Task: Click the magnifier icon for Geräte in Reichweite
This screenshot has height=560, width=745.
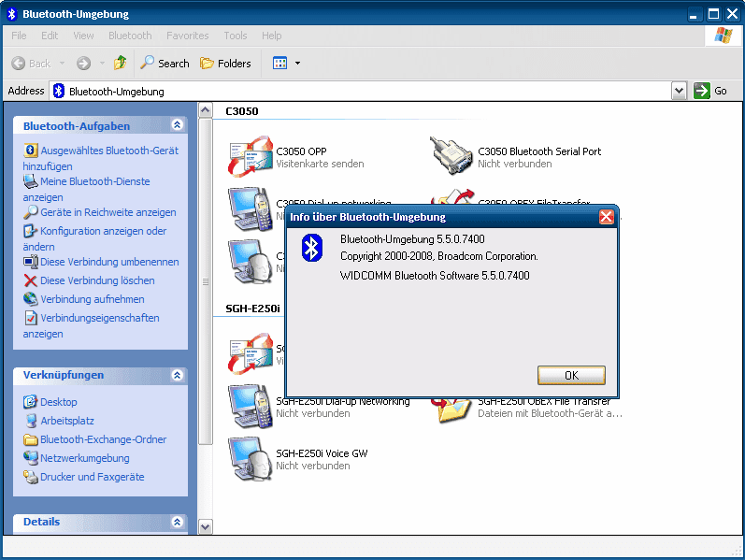Action: point(31,212)
